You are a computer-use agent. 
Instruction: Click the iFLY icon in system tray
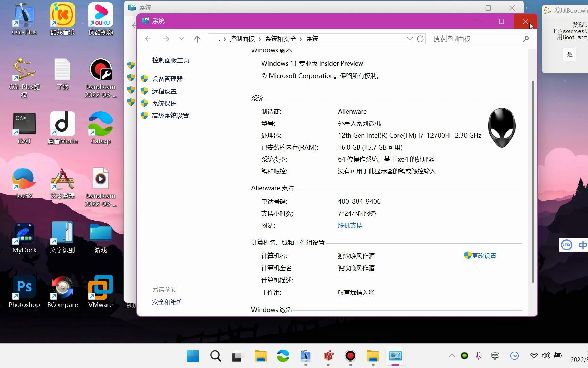click(514, 356)
